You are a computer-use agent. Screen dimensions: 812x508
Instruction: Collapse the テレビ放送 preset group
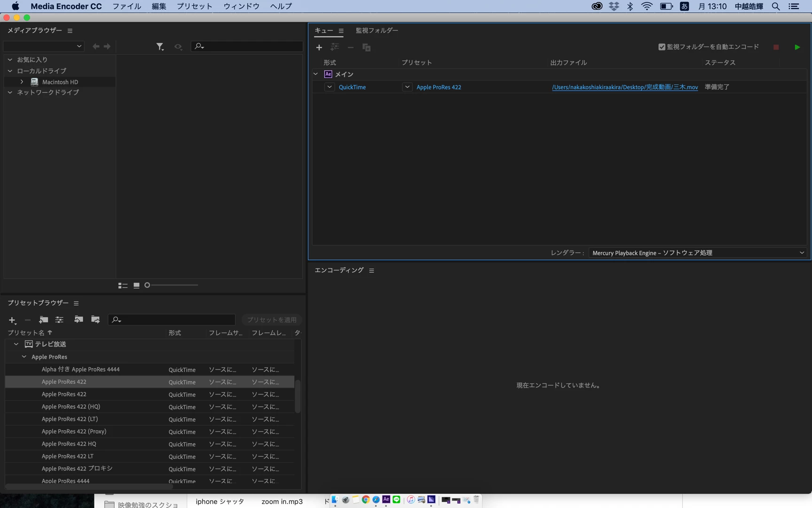pyautogui.click(x=16, y=344)
